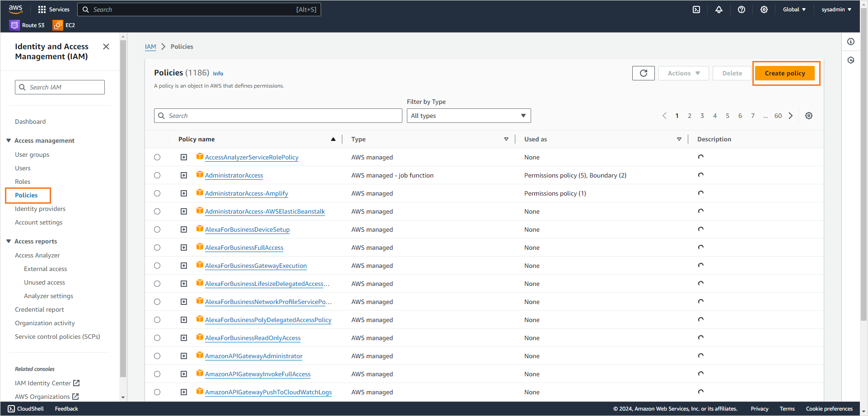Screen dimensions: 868x416
Task: Collapse the Access reports section
Action: point(9,241)
